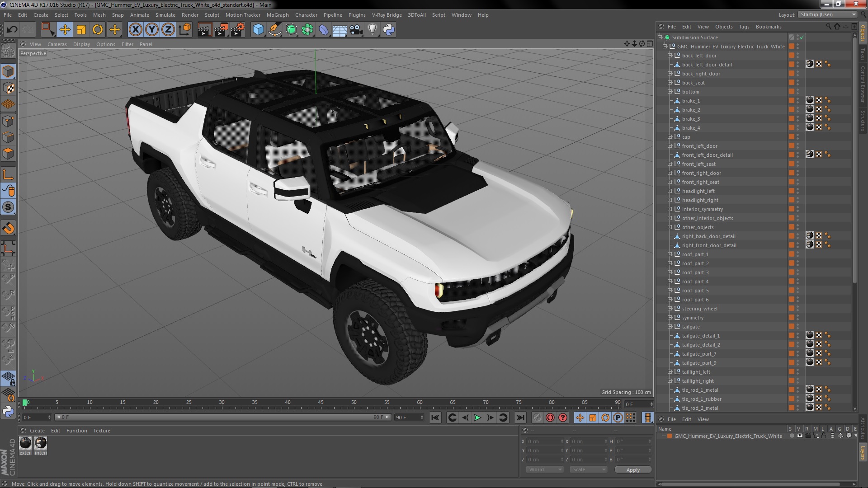
Task: Click layer color swatch for symmetry
Action: 792,318
